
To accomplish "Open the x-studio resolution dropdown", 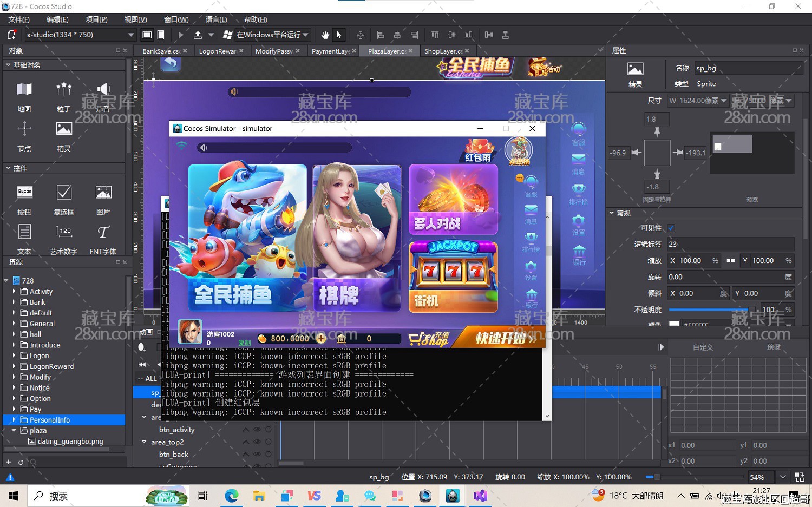I will pyautogui.click(x=80, y=35).
